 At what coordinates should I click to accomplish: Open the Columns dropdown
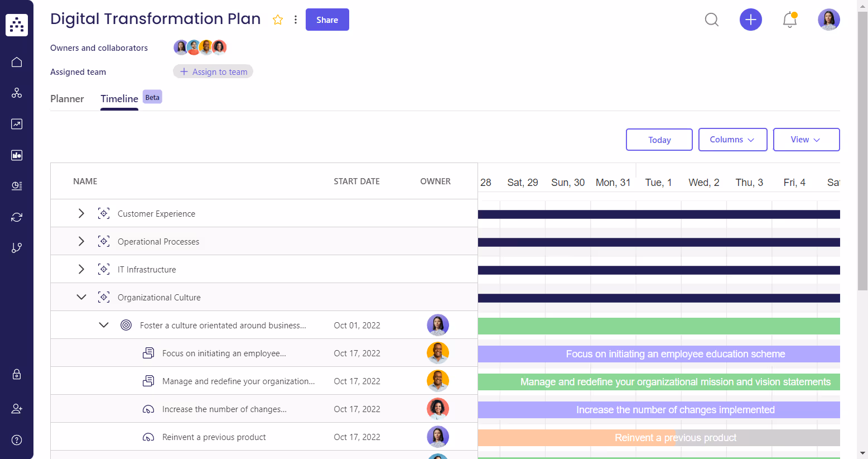732,140
